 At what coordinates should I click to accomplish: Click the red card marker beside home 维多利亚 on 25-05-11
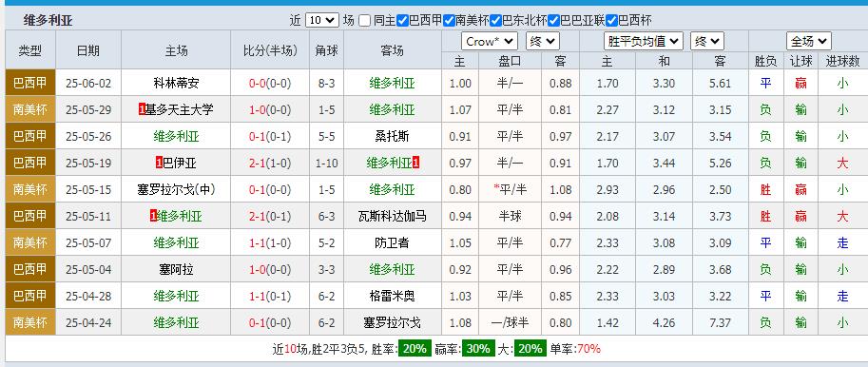(153, 217)
